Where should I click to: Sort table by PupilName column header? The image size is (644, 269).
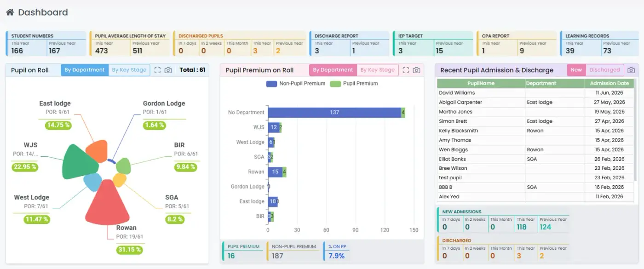click(481, 83)
